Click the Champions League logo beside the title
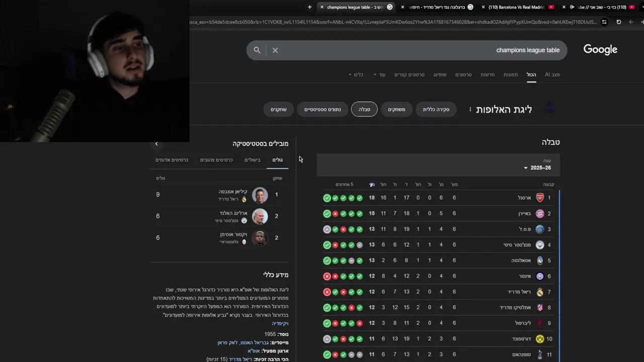 click(x=549, y=108)
